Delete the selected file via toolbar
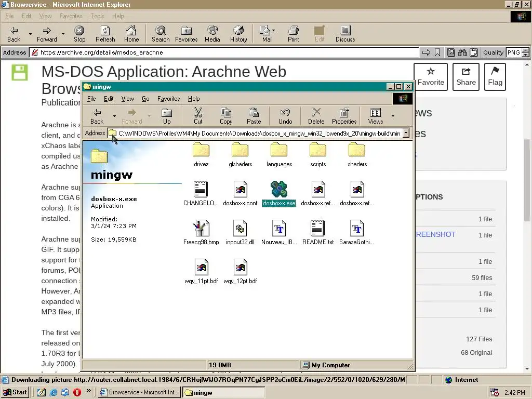Image resolution: width=532 pixels, height=399 pixels. [x=316, y=116]
